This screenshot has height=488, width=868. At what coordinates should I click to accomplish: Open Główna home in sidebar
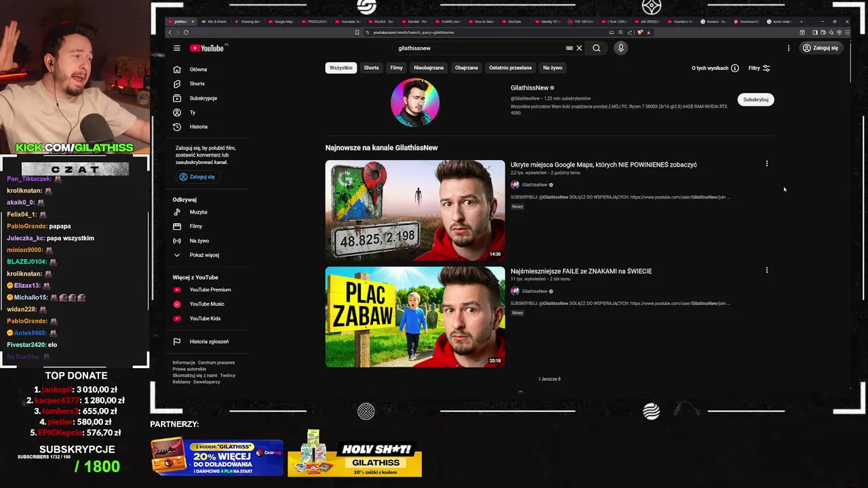point(208,69)
